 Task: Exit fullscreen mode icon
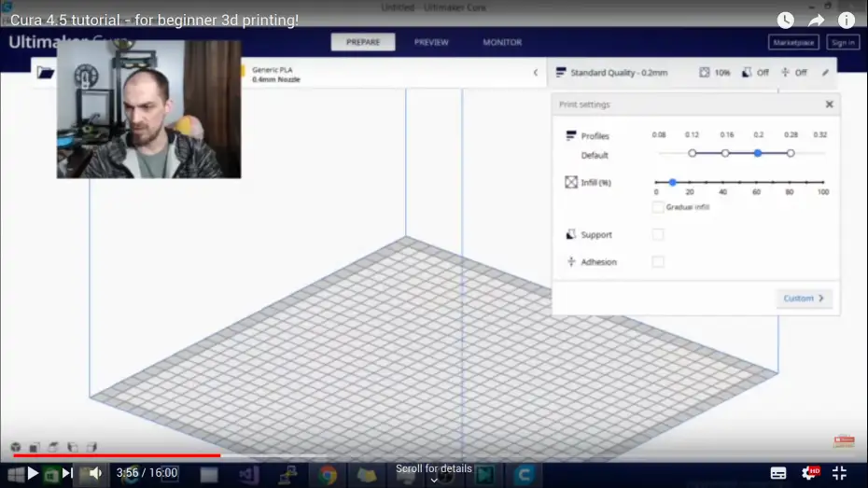(x=839, y=473)
